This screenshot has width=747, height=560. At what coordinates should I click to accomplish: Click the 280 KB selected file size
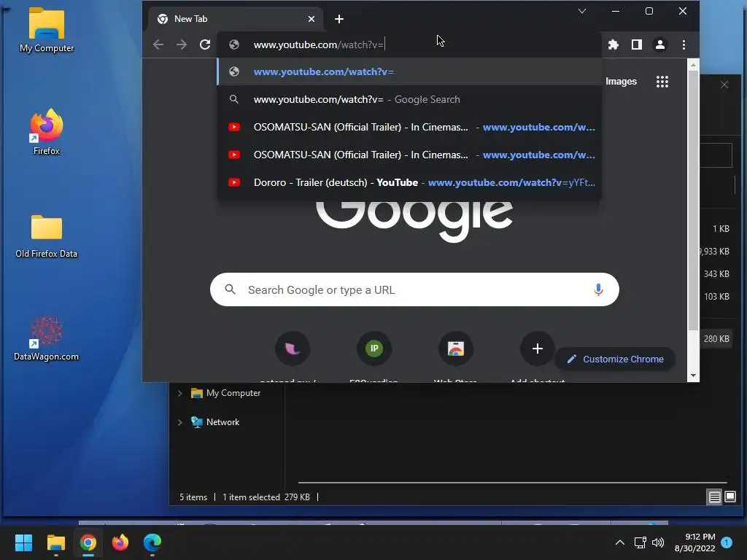click(716, 338)
